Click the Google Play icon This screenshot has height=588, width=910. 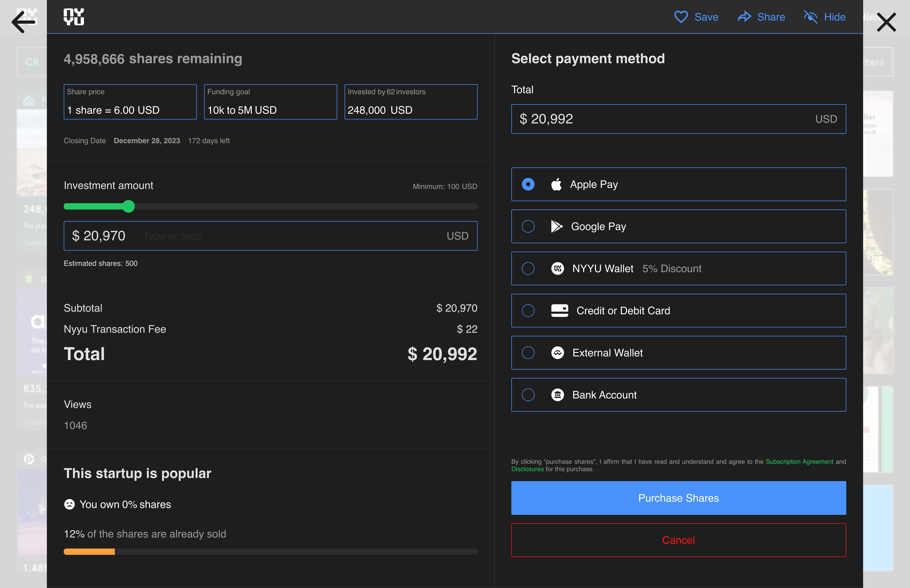click(557, 226)
